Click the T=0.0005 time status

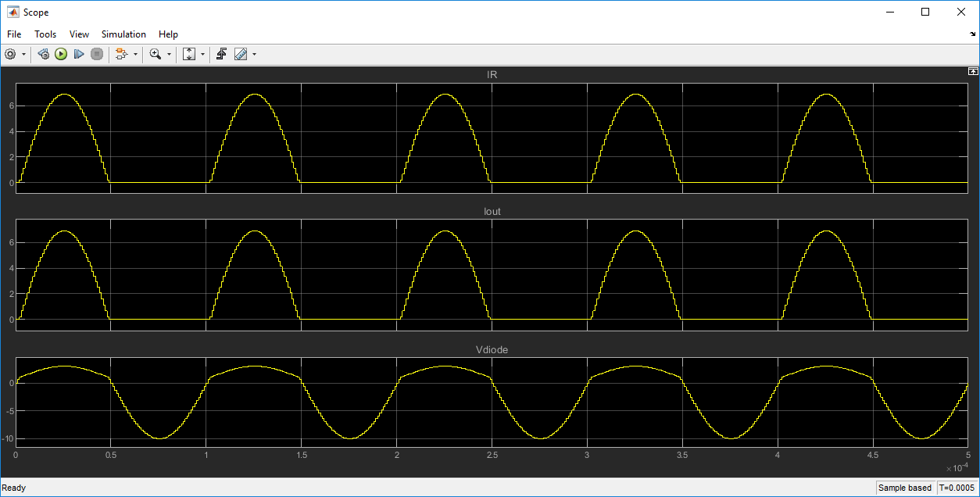[x=957, y=488]
